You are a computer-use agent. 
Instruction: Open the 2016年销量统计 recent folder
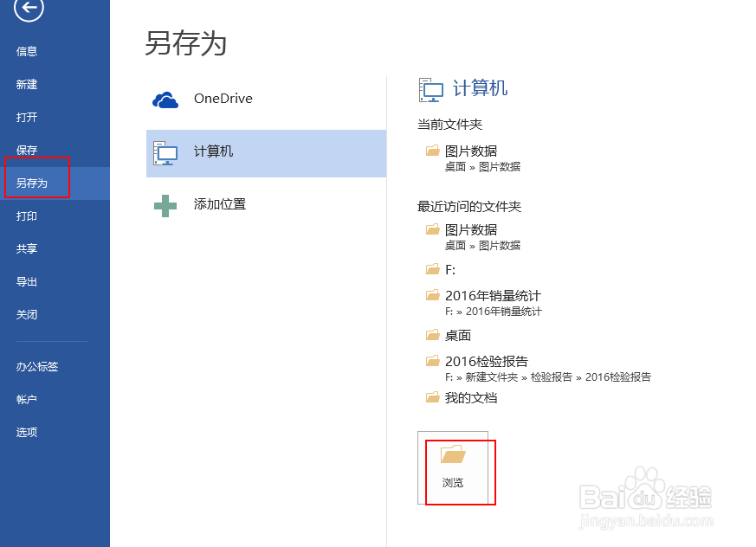[493, 296]
